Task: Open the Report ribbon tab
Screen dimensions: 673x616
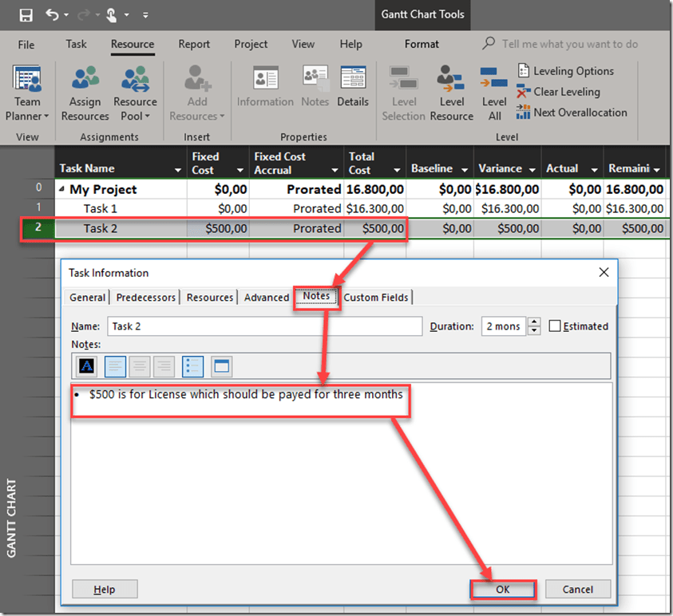Action: (194, 44)
